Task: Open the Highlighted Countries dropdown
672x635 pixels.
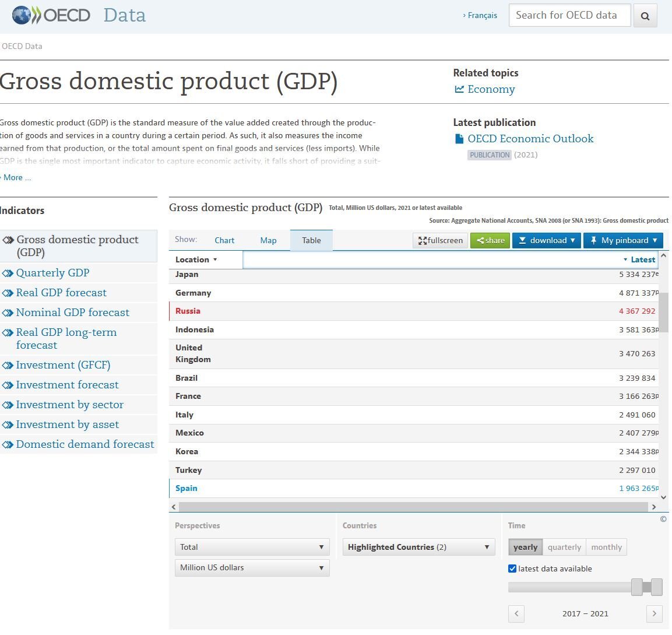Action: coord(418,547)
